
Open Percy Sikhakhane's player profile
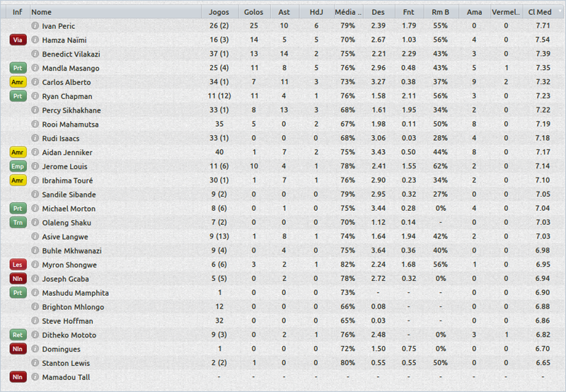point(71,110)
